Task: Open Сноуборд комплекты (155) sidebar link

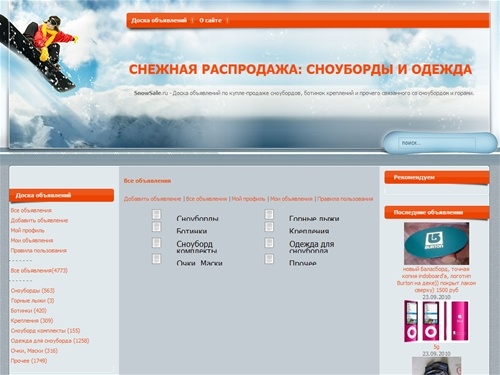Action: click(x=45, y=330)
